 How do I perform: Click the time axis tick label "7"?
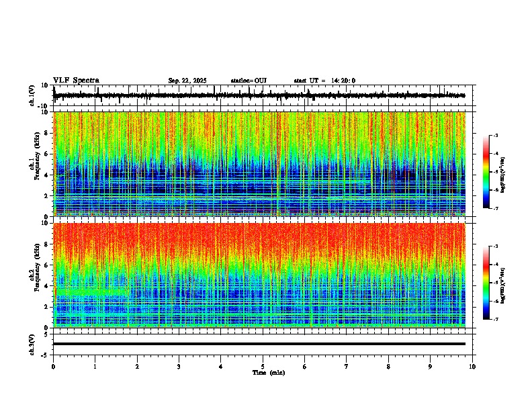347,367
